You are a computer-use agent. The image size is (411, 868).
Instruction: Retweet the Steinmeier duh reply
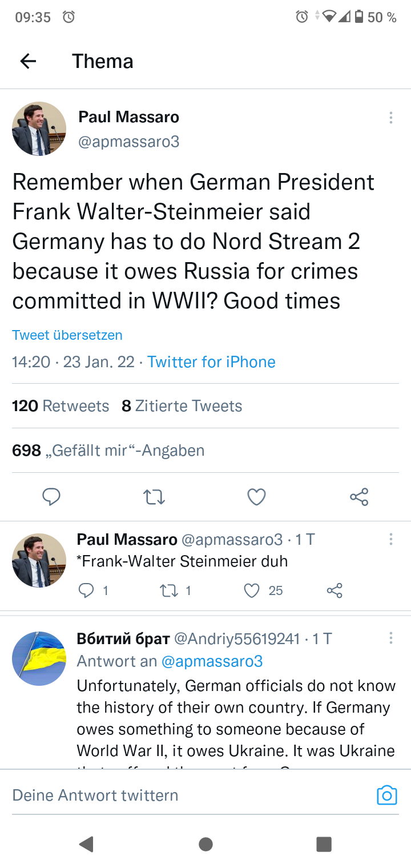point(170,590)
